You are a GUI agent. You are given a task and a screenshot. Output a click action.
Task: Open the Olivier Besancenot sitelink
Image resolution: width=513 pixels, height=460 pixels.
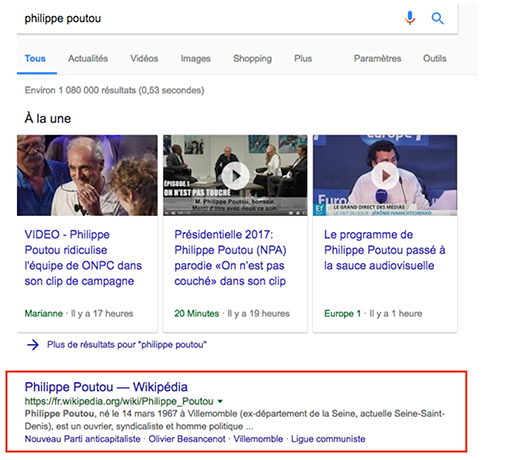187,439
